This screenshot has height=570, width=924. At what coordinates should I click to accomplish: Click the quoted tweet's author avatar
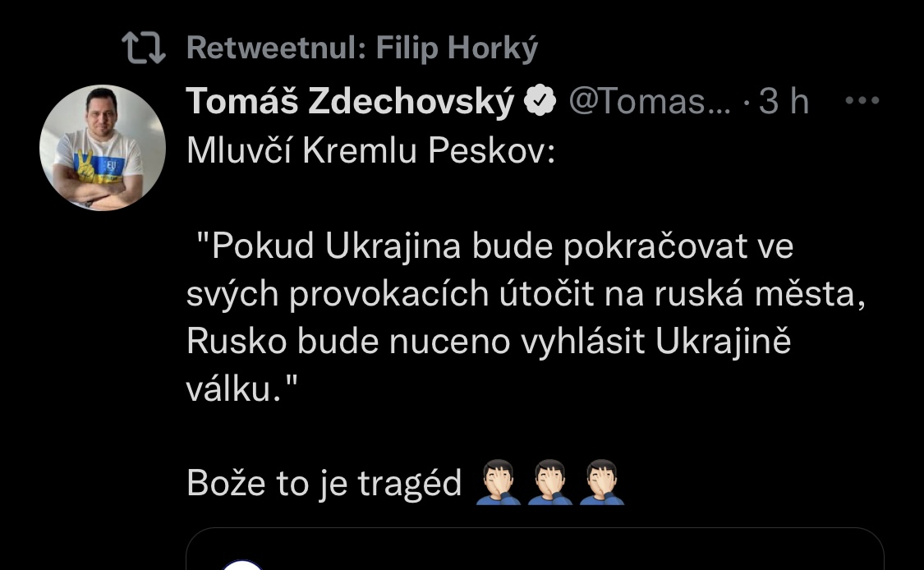point(243,563)
